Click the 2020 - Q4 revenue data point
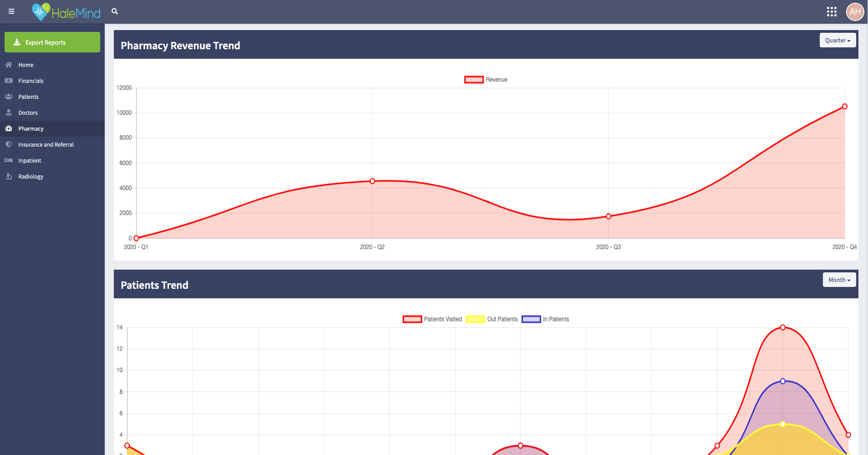This screenshot has width=868, height=455. (845, 107)
